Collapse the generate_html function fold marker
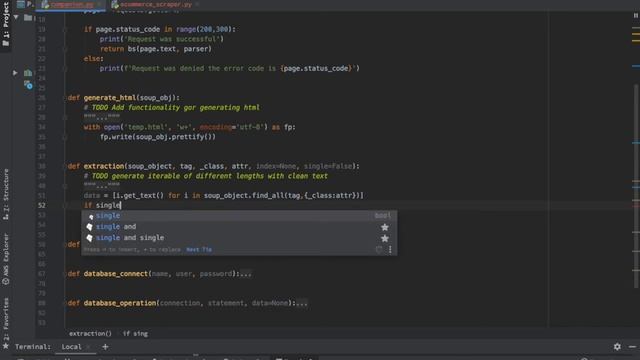The width and height of the screenshot is (640, 360). click(x=65, y=98)
